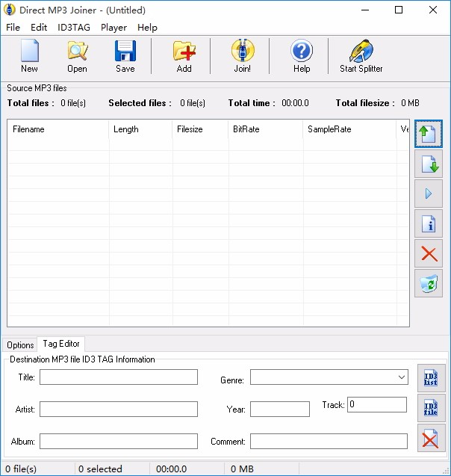The image size is (451, 476).
Task: Sort by SampleRate column header
Action: [349, 129]
